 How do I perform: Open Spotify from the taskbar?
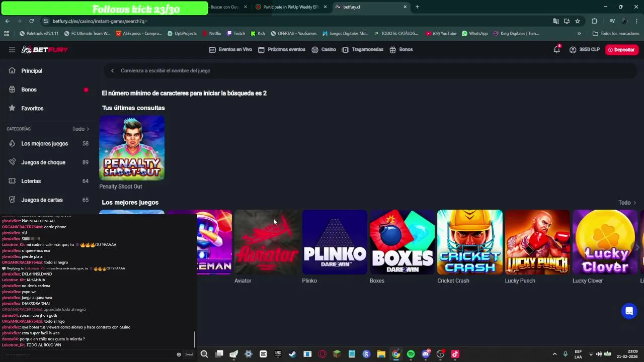click(411, 354)
